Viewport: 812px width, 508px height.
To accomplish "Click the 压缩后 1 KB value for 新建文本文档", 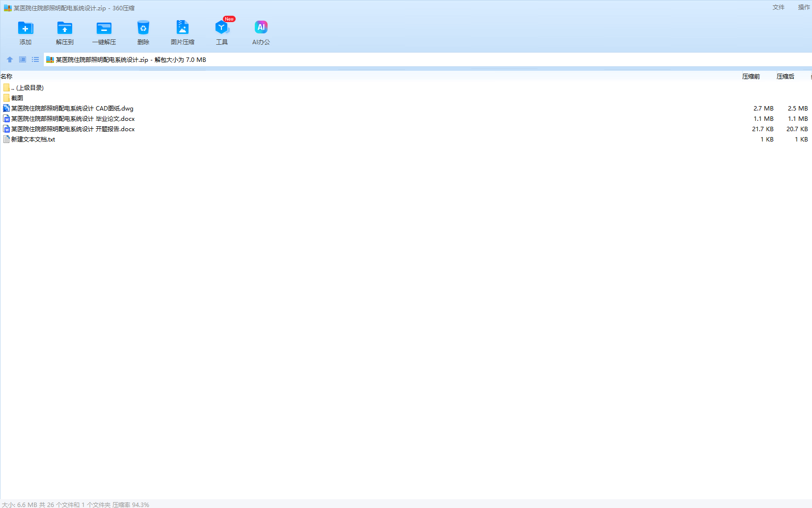I will coord(801,139).
